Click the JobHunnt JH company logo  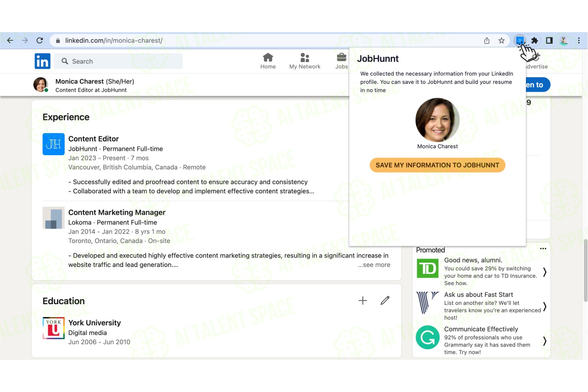(x=54, y=144)
